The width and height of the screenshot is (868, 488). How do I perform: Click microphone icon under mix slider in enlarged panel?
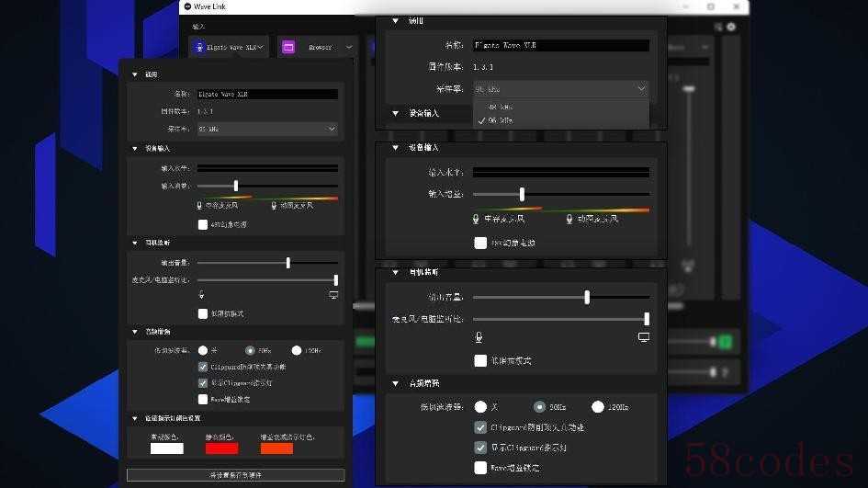click(x=479, y=337)
